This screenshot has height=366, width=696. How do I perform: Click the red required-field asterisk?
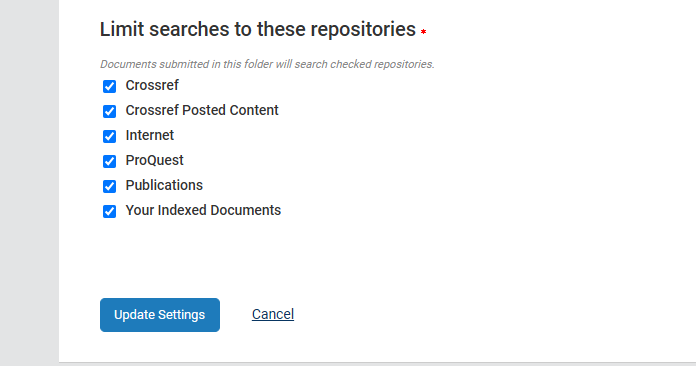click(423, 32)
